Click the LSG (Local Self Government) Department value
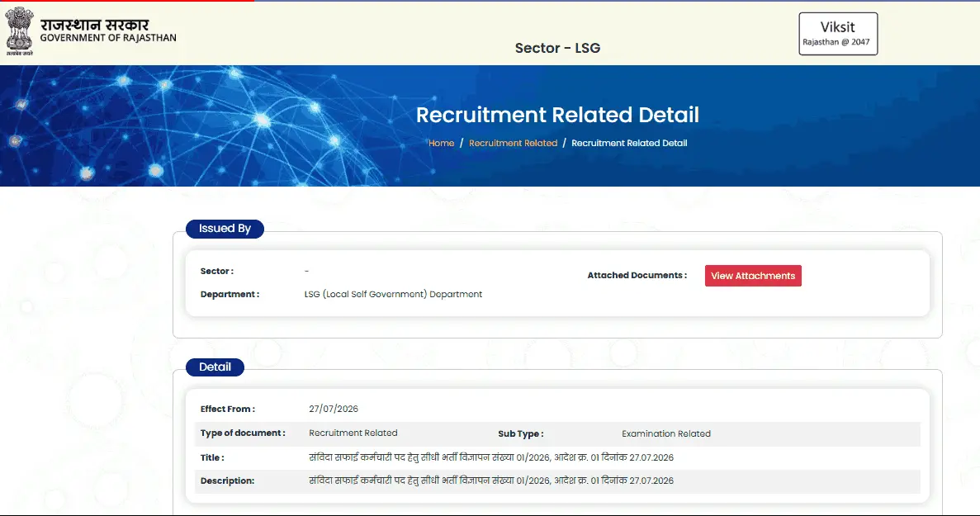Image resolution: width=980 pixels, height=516 pixels. [x=393, y=294]
